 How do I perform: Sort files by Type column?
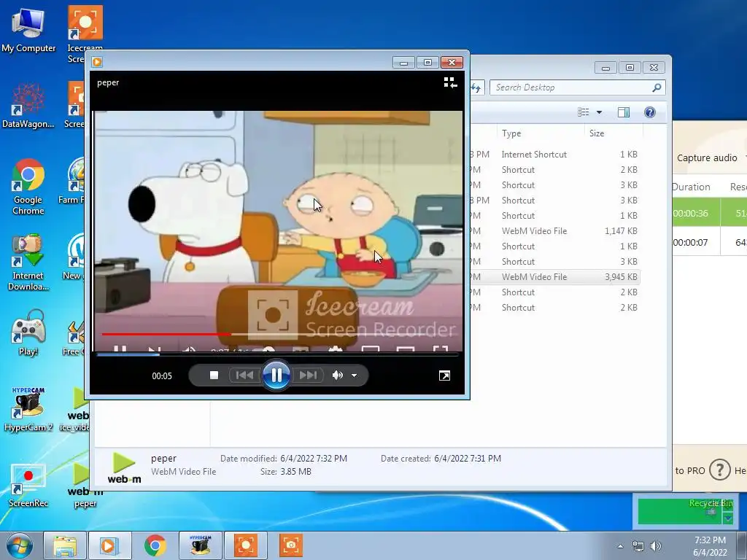[511, 133]
